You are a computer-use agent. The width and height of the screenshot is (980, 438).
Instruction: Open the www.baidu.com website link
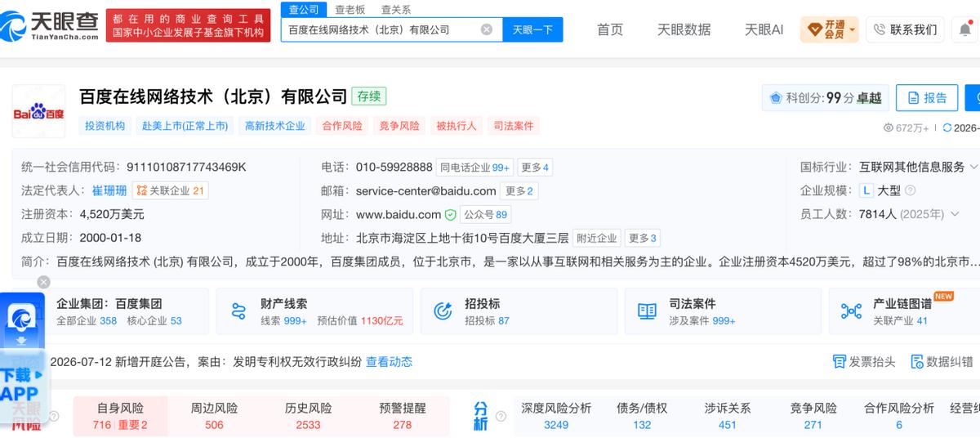[399, 214]
